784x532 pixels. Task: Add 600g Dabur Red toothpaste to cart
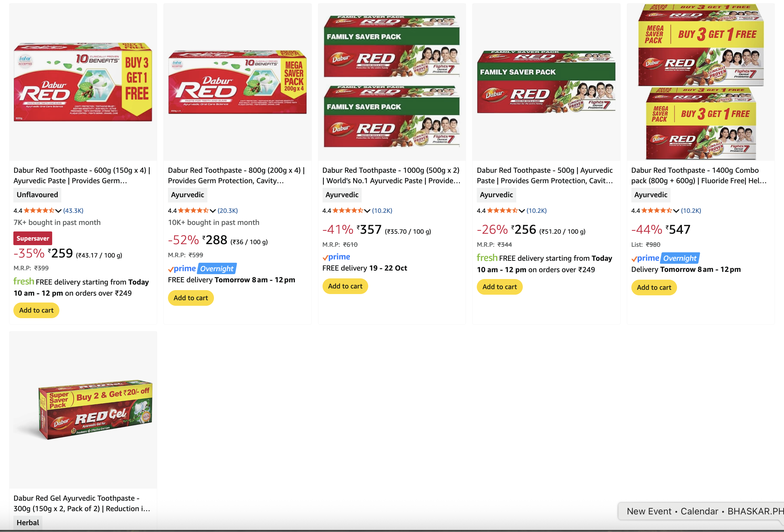[x=37, y=310]
